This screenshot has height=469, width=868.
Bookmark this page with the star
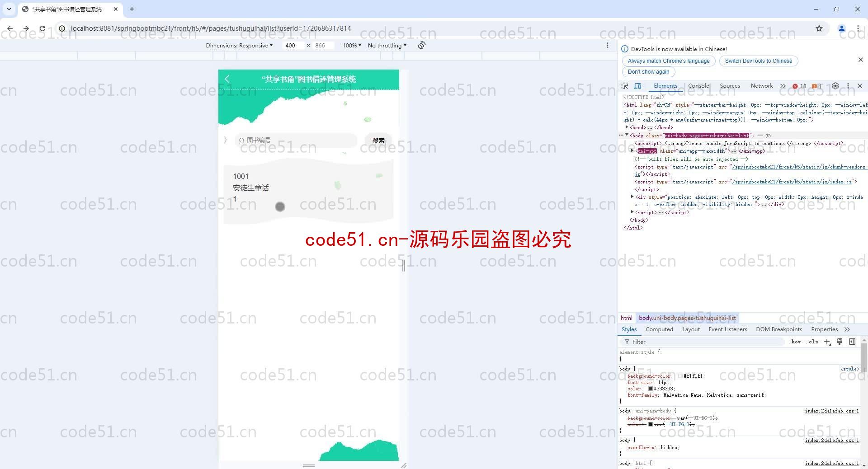click(x=819, y=28)
